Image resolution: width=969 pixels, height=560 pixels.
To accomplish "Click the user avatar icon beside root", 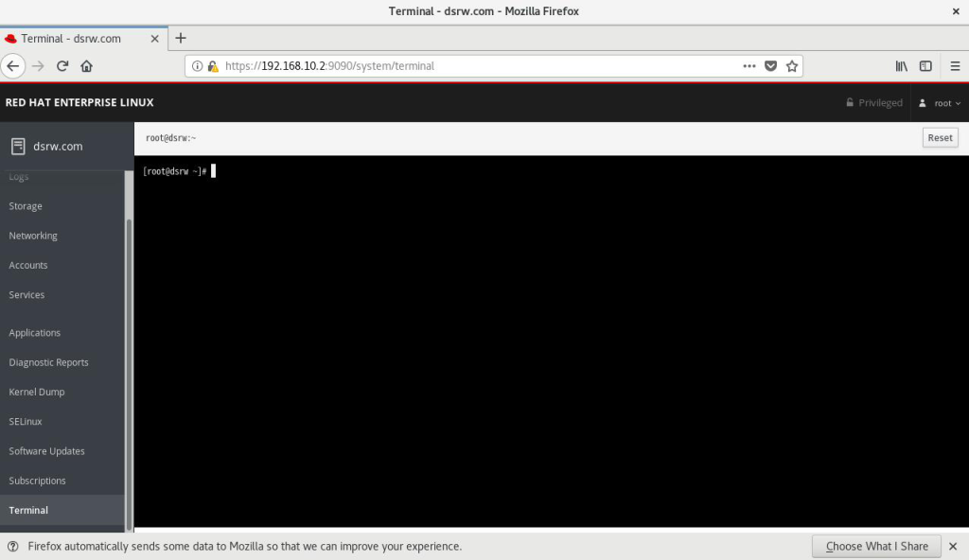I will click(x=922, y=103).
